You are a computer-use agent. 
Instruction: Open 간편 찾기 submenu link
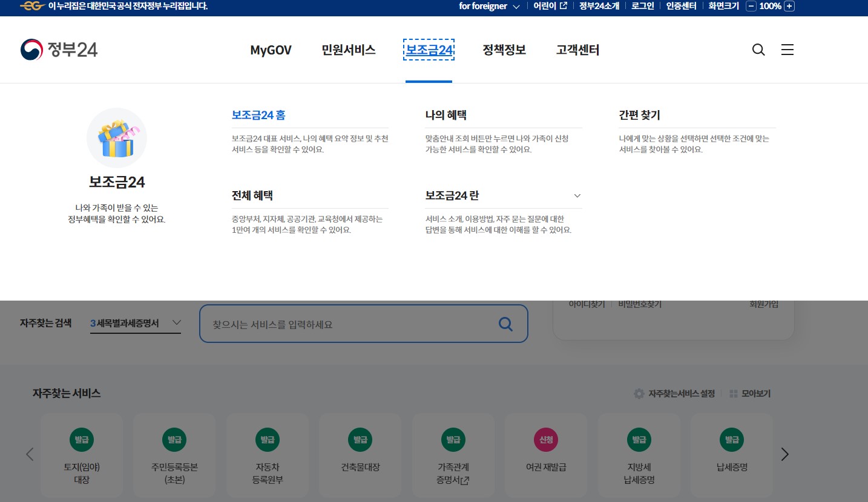(640, 115)
